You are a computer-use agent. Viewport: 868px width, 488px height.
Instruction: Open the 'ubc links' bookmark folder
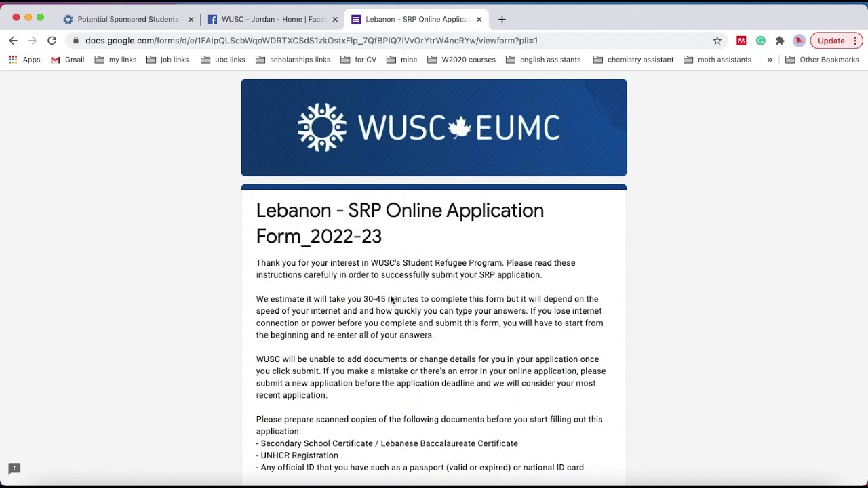(223, 60)
